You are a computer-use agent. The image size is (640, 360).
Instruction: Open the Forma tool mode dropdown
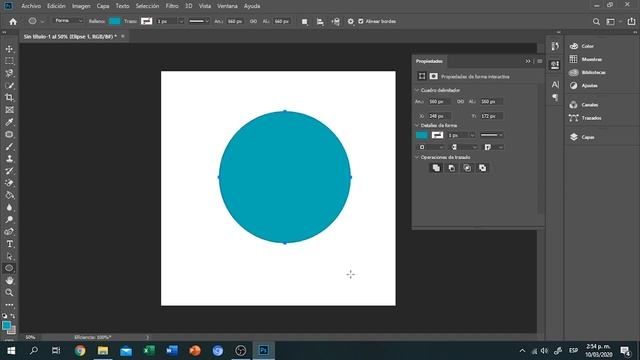69,21
